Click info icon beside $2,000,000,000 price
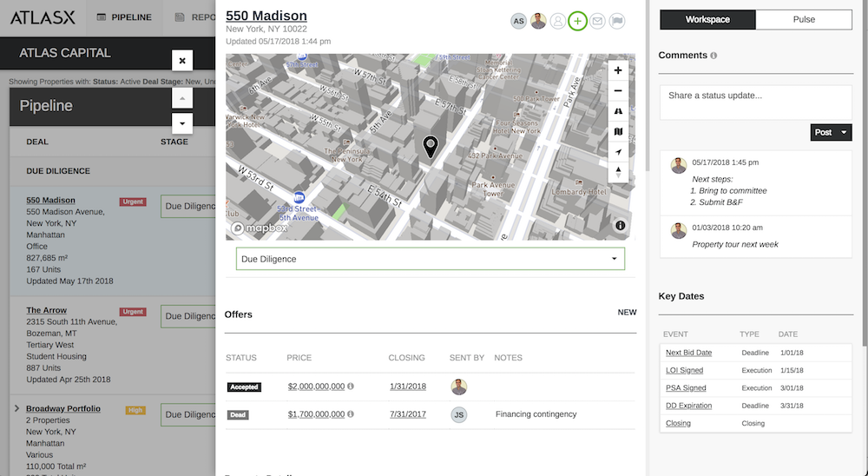Viewport: 868px width, 476px height. 351,387
